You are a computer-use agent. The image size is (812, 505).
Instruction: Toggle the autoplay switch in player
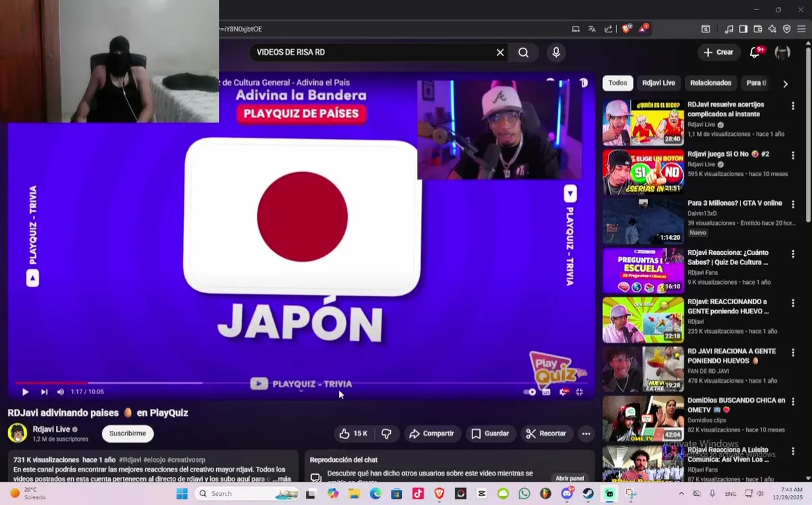pos(530,392)
